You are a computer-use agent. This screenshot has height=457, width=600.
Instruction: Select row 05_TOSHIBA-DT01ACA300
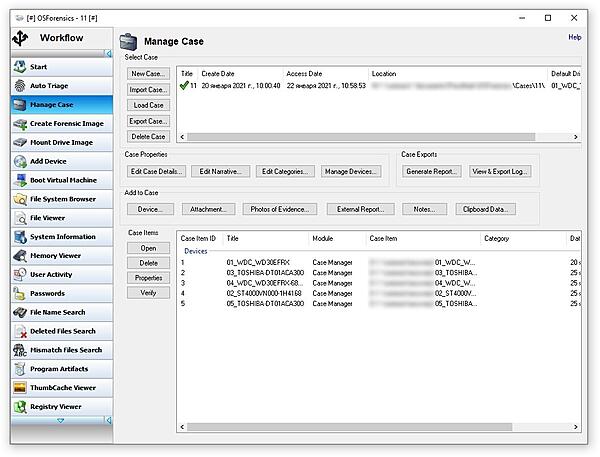pyautogui.click(x=379, y=304)
